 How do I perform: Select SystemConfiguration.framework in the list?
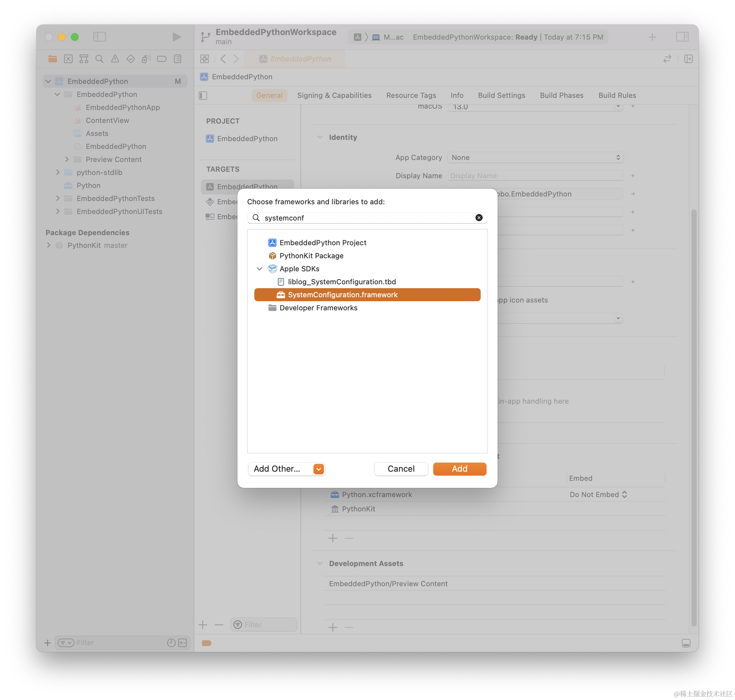[367, 294]
